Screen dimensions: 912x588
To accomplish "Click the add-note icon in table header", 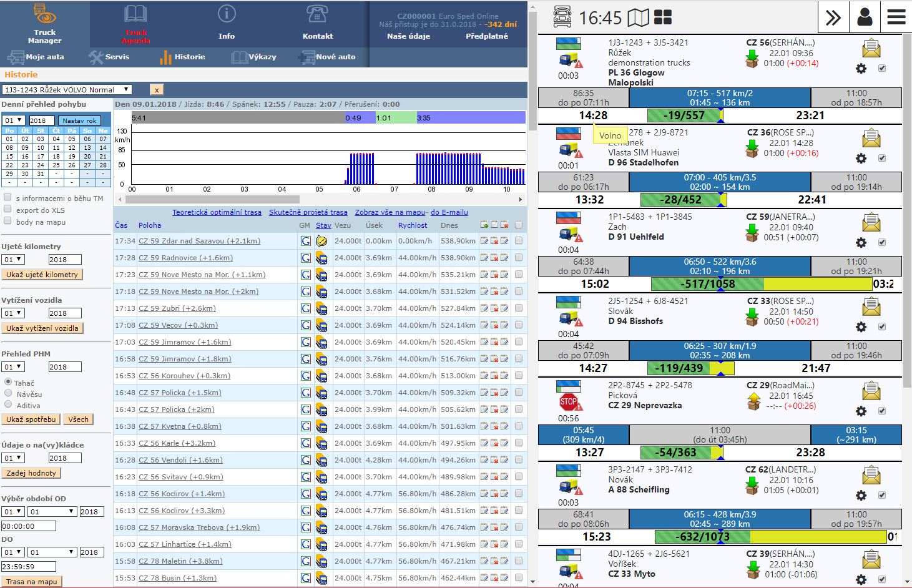I will tap(484, 225).
